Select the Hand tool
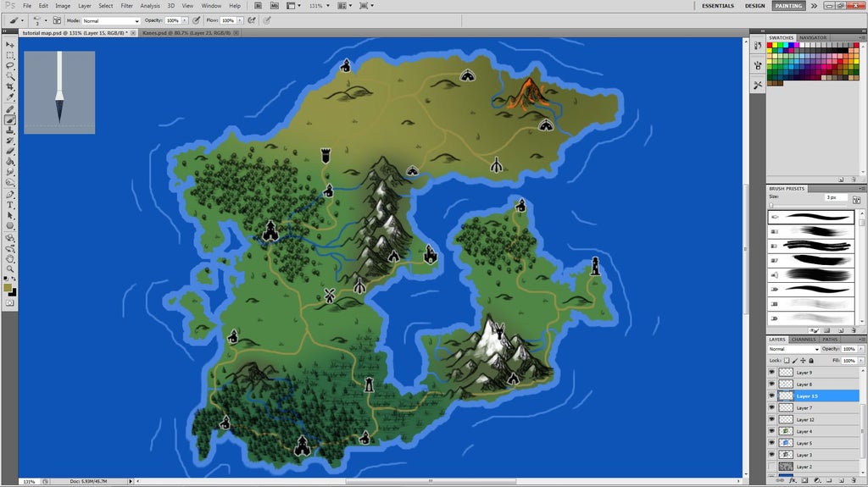 (10, 258)
